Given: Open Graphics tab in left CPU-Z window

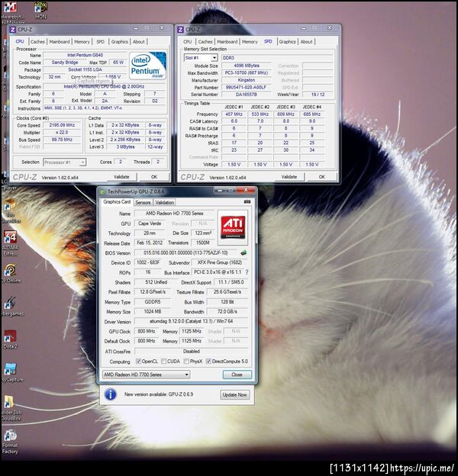Looking at the screenshot, I should click(x=119, y=42).
